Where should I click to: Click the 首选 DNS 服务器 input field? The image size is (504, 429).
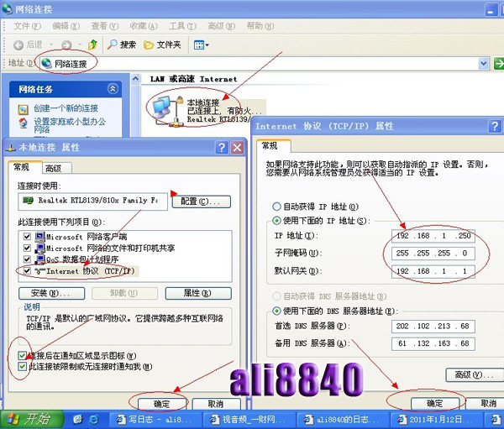click(x=432, y=327)
